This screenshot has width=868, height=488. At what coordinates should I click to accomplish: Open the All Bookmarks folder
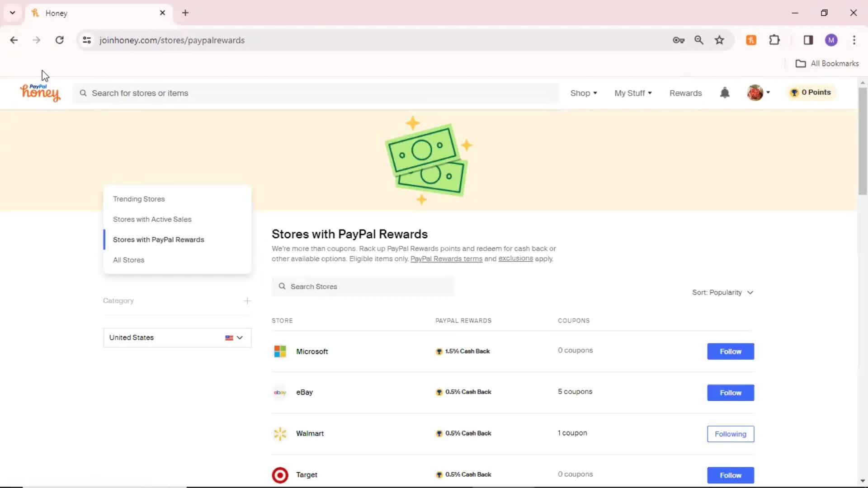(827, 63)
